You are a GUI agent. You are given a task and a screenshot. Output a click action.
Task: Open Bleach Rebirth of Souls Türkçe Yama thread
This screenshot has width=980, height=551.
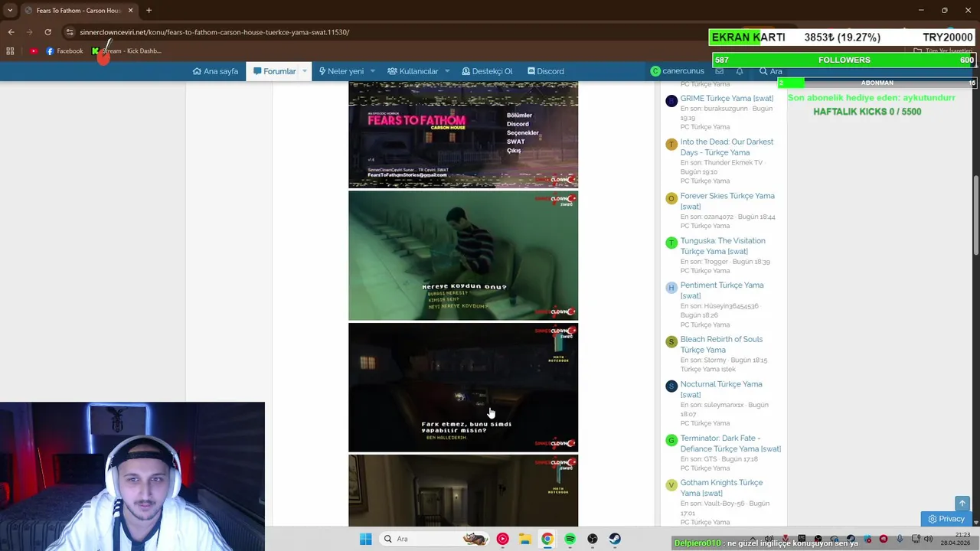(x=721, y=344)
